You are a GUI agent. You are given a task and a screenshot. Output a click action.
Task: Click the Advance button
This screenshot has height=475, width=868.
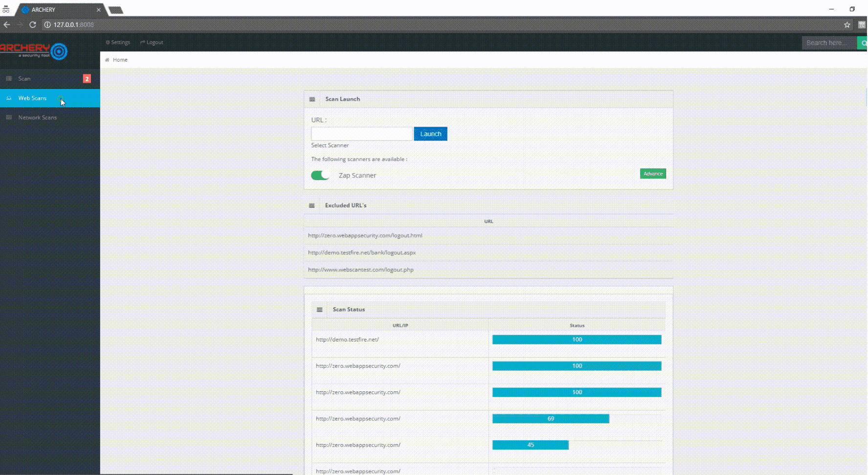pos(653,174)
